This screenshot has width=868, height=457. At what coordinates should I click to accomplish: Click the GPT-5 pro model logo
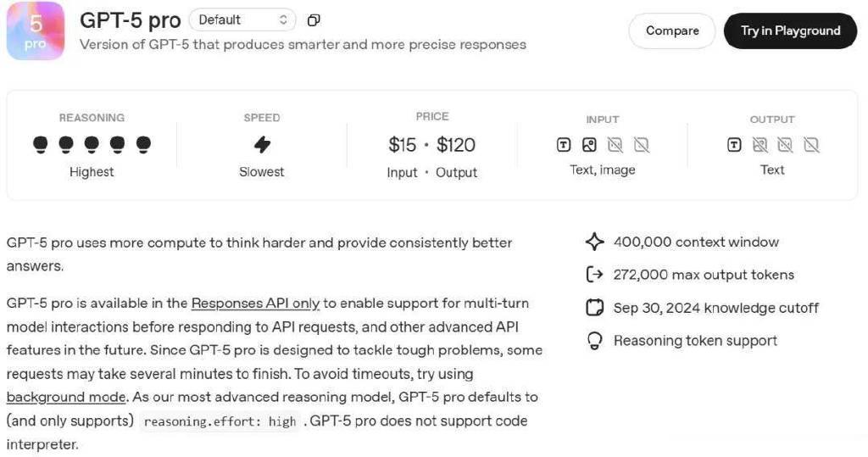point(36,31)
